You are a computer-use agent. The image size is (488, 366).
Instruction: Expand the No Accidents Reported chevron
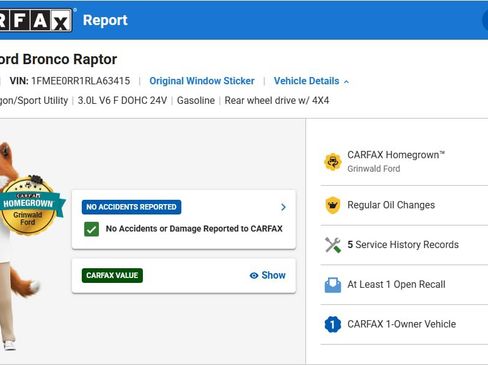pos(283,207)
